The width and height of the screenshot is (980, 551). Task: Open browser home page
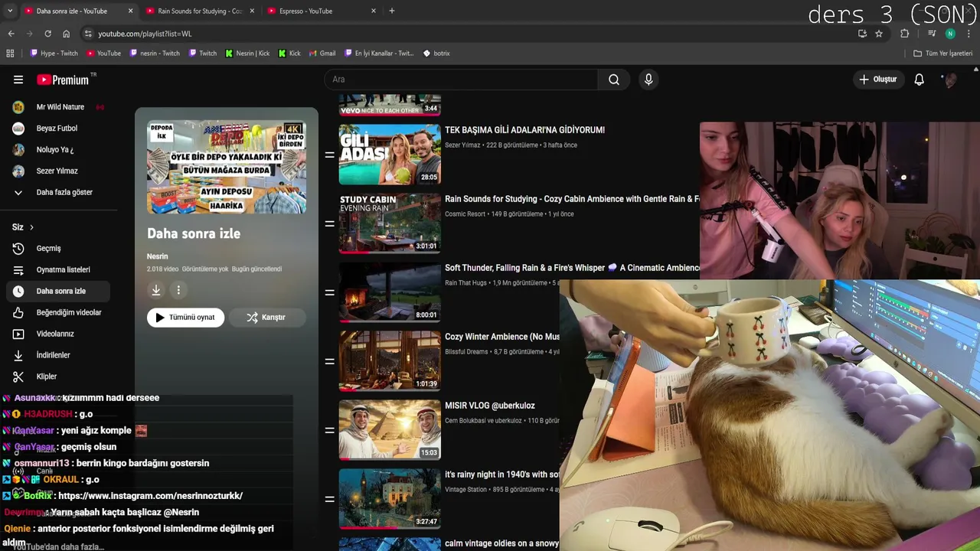tap(66, 34)
